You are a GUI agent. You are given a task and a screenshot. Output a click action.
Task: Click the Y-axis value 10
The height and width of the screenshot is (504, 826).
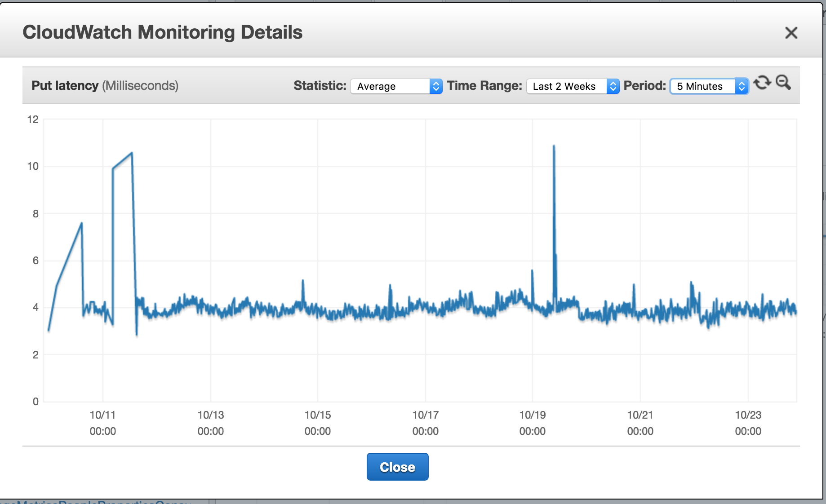click(33, 167)
